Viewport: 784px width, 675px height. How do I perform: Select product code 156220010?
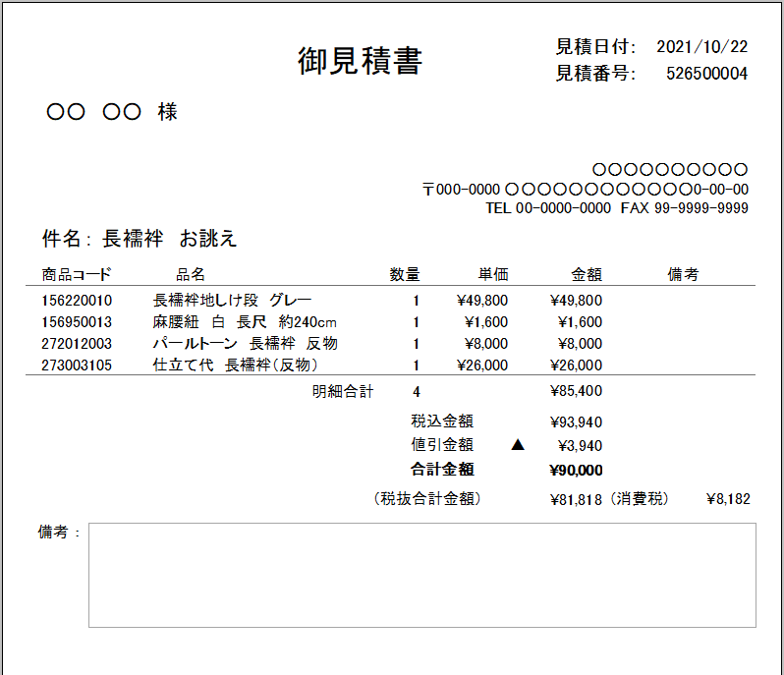click(77, 301)
